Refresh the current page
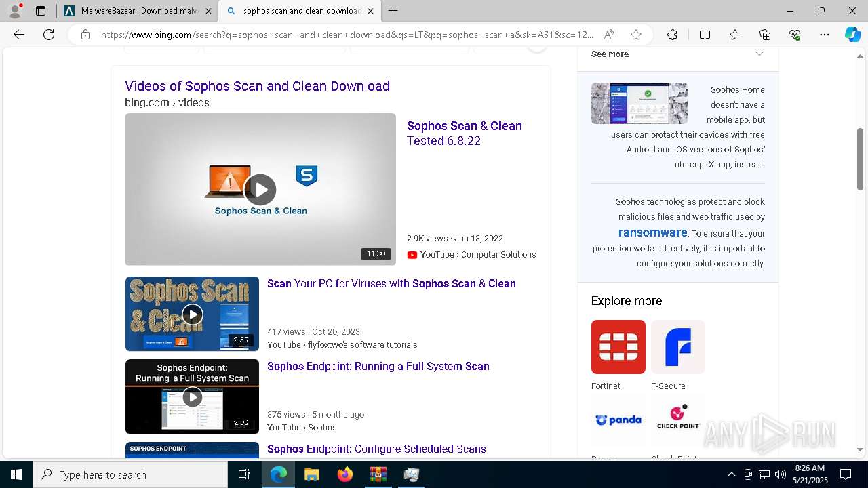Image resolution: width=868 pixels, height=488 pixels. point(49,35)
